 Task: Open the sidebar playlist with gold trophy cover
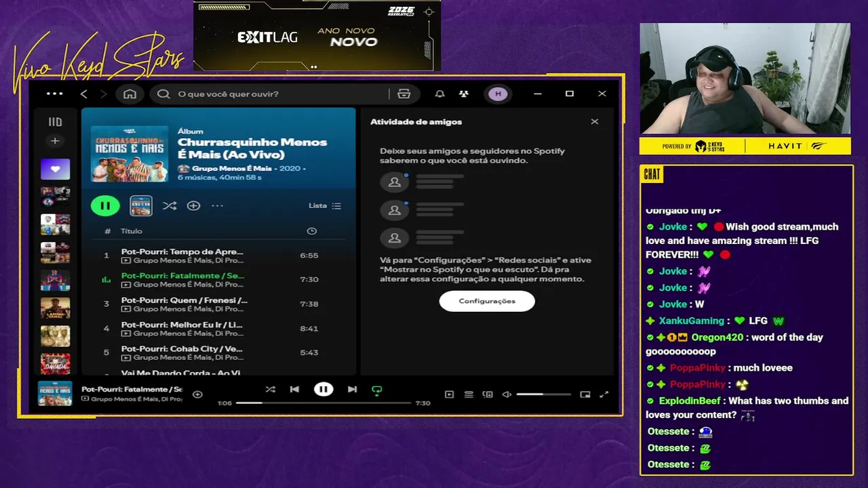pyautogui.click(x=55, y=336)
